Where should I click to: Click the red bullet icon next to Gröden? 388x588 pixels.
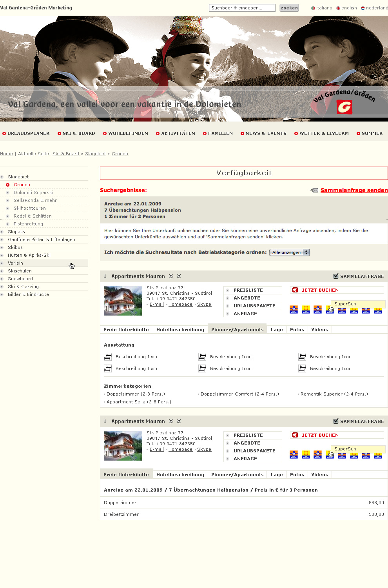(x=7, y=185)
